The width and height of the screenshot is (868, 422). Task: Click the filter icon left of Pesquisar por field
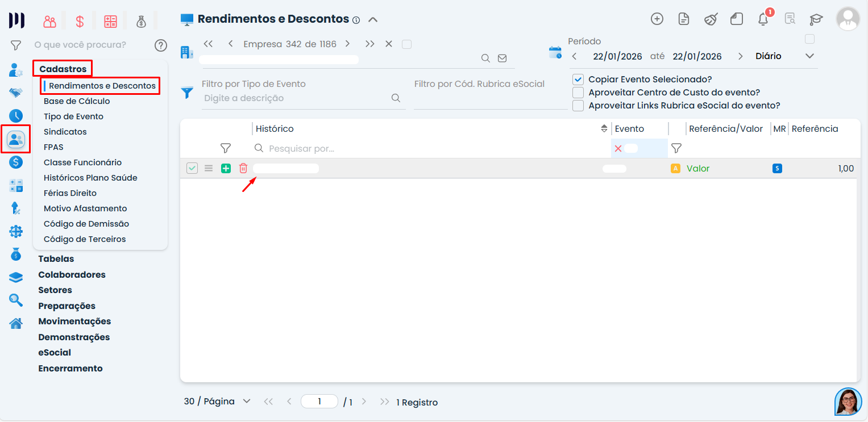tap(226, 148)
